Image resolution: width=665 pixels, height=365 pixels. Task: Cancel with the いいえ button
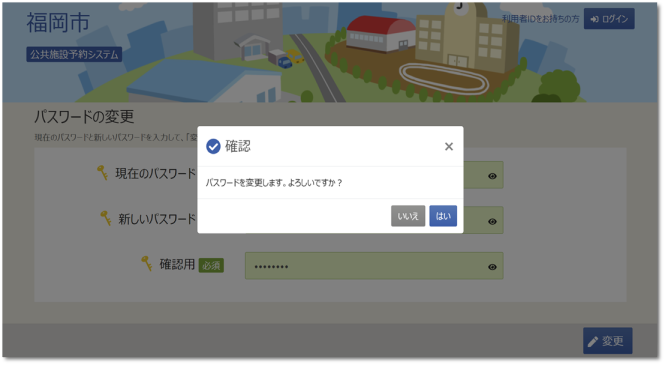tap(408, 216)
